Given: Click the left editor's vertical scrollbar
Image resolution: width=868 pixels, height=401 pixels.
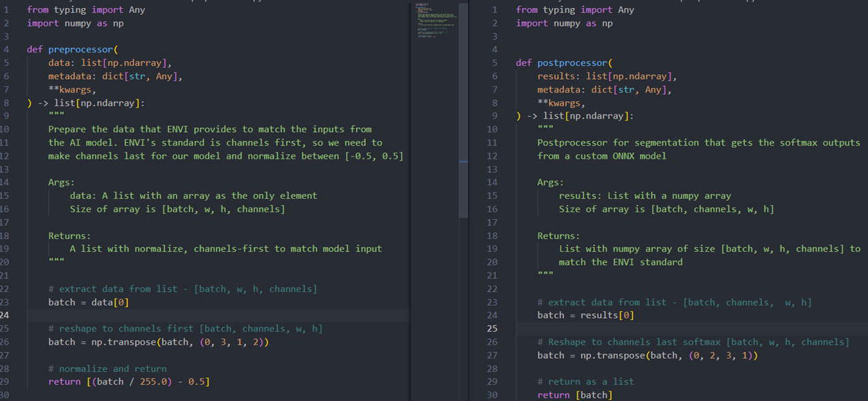Looking at the screenshot, I should (x=463, y=109).
